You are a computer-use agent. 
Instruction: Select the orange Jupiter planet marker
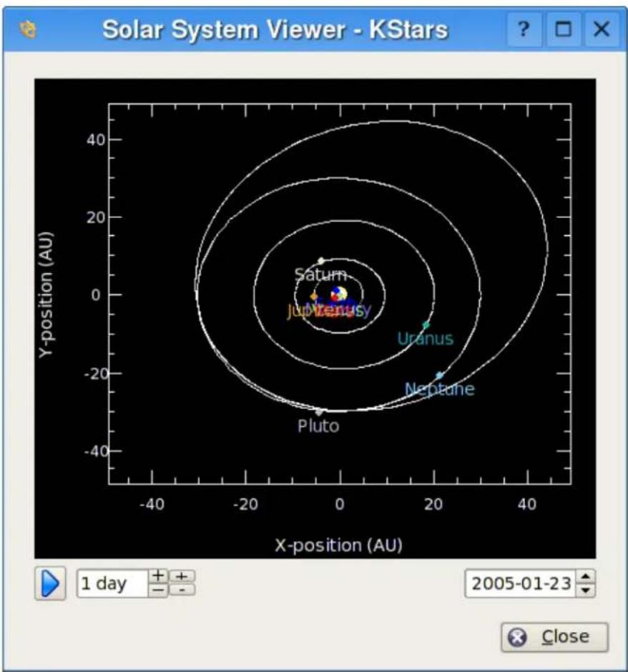pyautogui.click(x=314, y=296)
